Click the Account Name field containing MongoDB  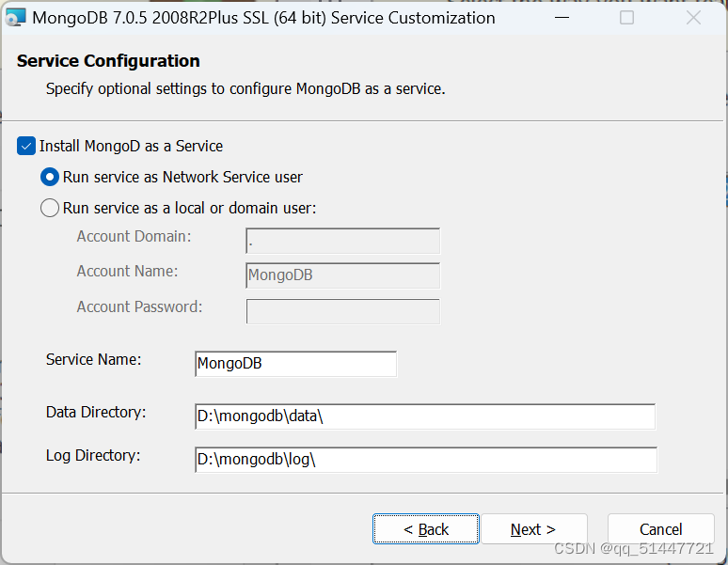pos(342,275)
